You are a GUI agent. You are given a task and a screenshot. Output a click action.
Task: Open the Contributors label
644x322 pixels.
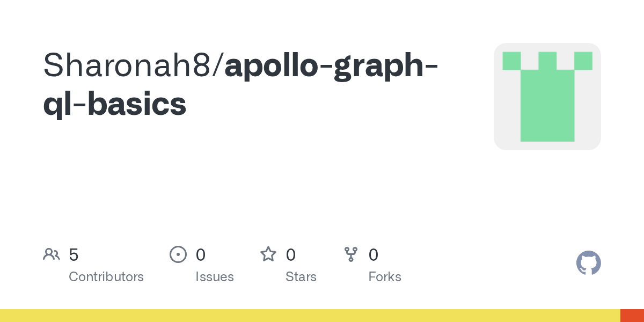(x=106, y=277)
